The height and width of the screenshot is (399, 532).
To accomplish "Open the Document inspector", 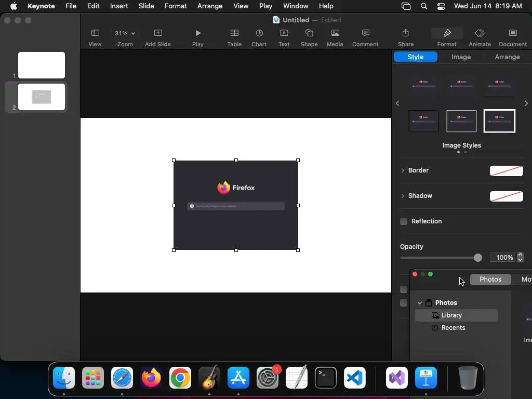I will coord(513,37).
